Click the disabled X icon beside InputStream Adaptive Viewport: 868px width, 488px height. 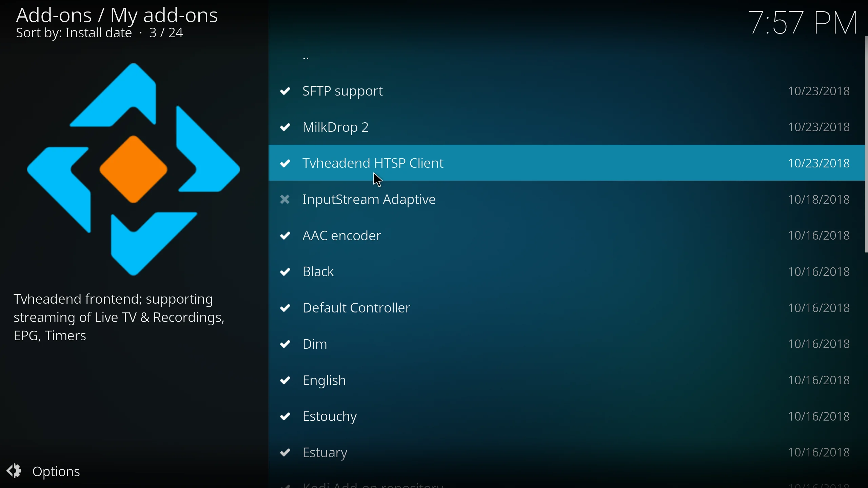pos(285,200)
